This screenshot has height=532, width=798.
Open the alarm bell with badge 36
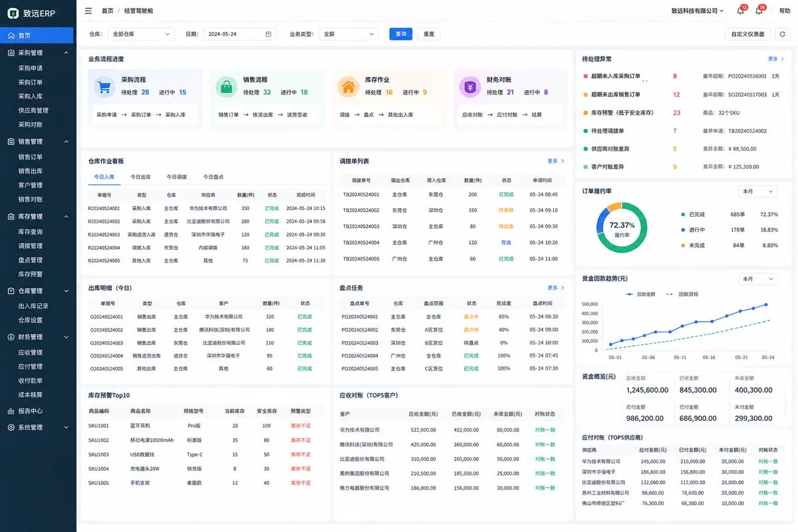[x=759, y=11]
